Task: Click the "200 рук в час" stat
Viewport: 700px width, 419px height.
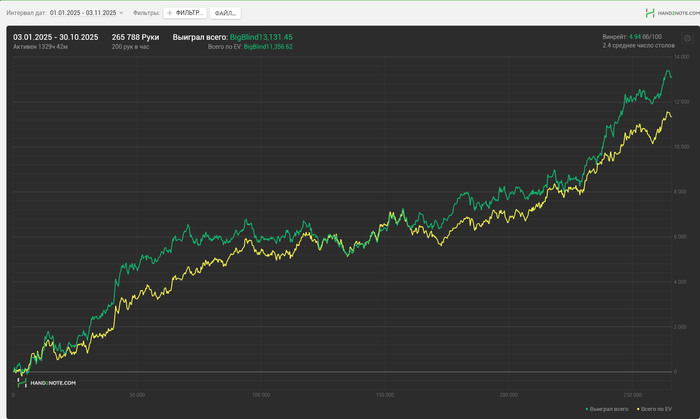Action: click(x=130, y=46)
